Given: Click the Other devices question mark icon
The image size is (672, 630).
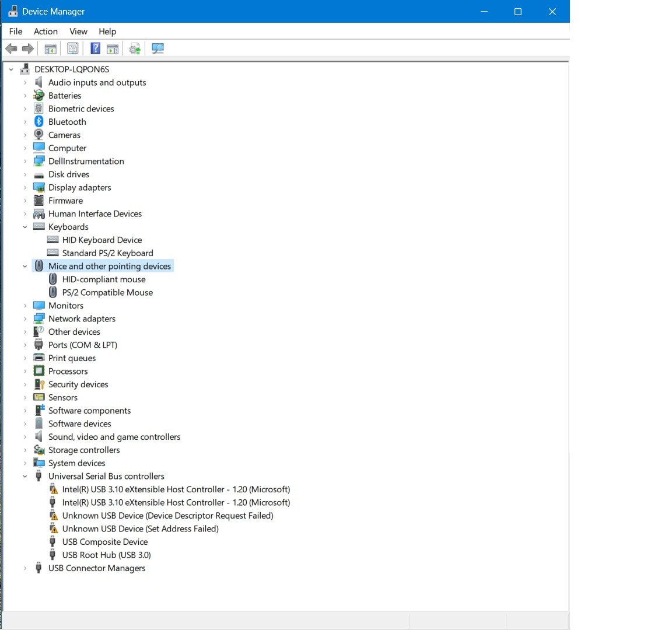Looking at the screenshot, I should tap(39, 332).
